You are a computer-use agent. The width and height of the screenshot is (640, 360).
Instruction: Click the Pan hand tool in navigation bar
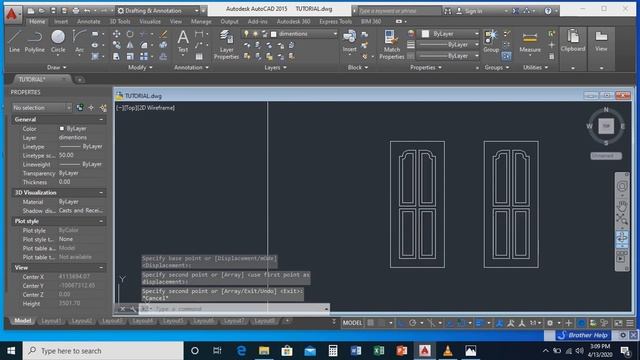click(622, 206)
